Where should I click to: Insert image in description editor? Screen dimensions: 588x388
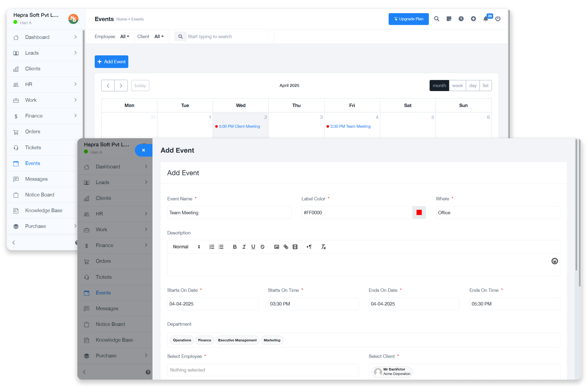click(x=277, y=247)
